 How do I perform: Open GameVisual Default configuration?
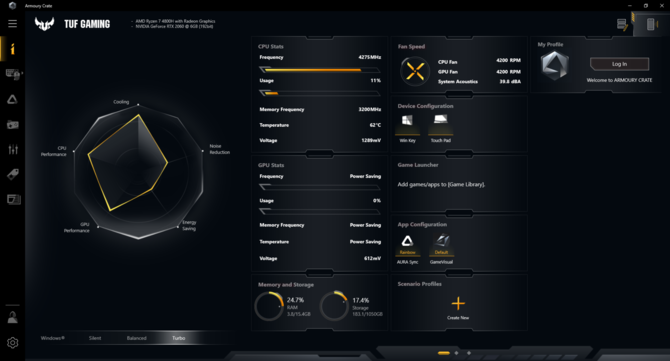click(441, 249)
